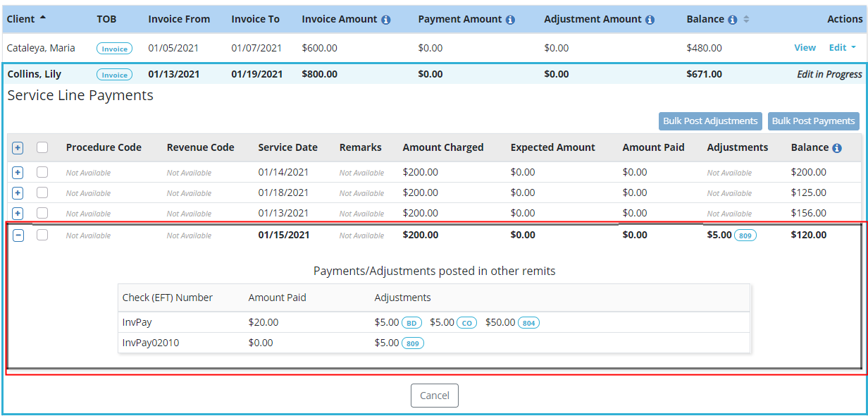Click the Adjustment Amount info icon
The image size is (868, 416).
pos(650,20)
